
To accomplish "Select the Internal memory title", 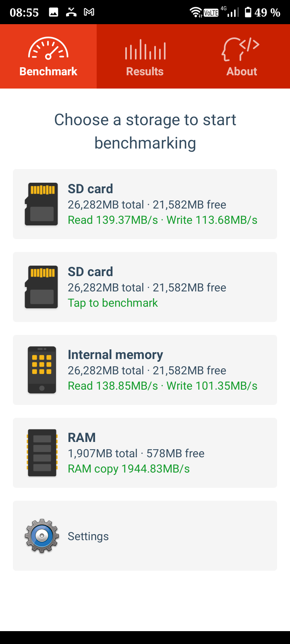I will coord(115,355).
